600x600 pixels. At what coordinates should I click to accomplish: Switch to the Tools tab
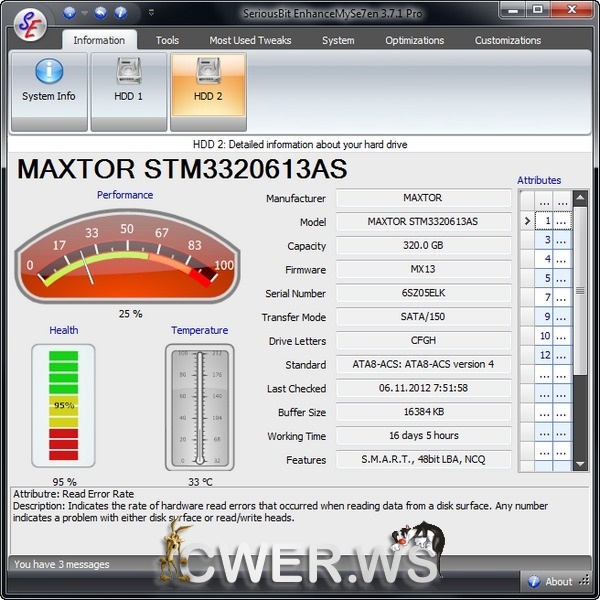[x=167, y=40]
